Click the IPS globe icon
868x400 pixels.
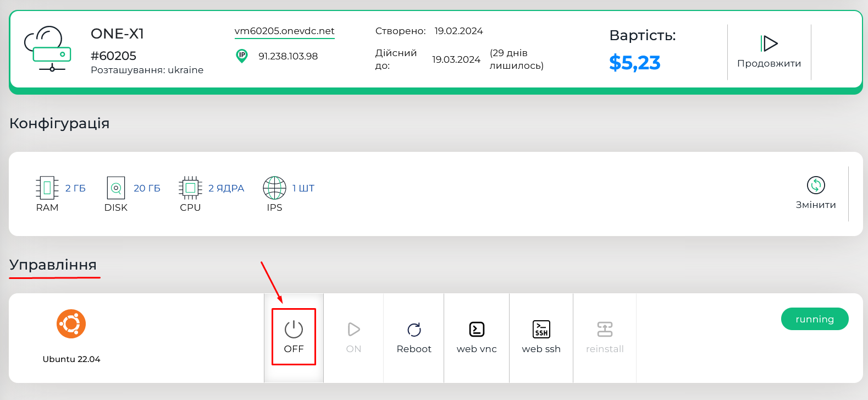(x=274, y=188)
